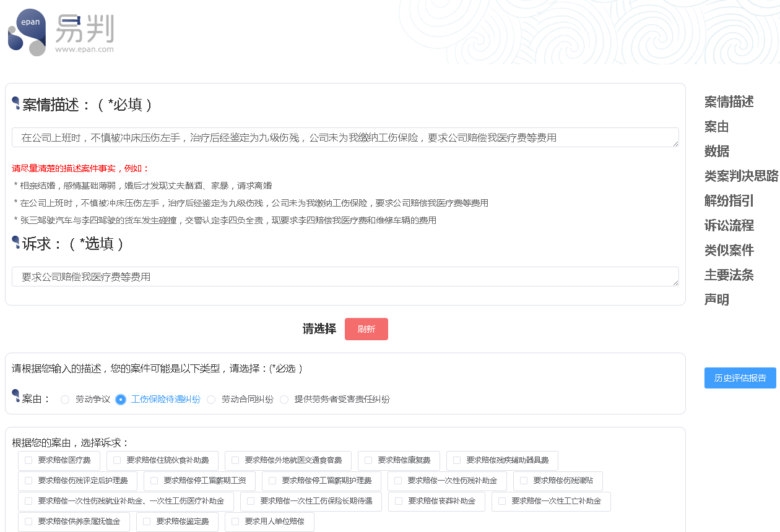The width and height of the screenshot is (780, 532).
Task: Go to 数据 in the side navigation
Action: (x=717, y=152)
